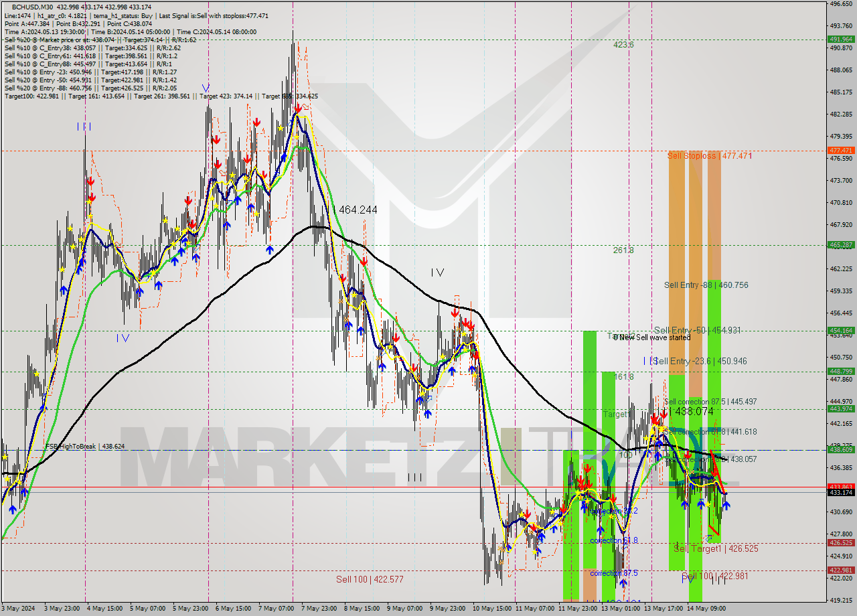Click the 'Sell Entry -88 | 460.756' label

(x=706, y=285)
